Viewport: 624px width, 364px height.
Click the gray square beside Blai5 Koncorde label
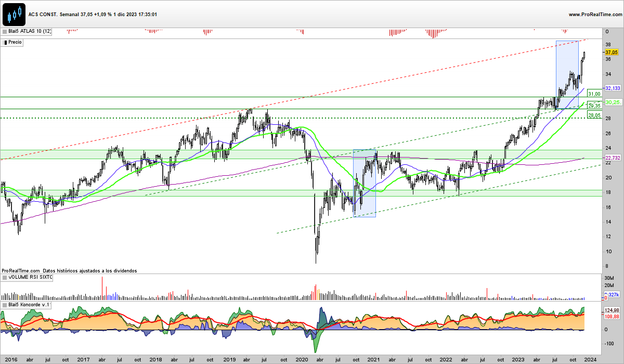click(5, 305)
